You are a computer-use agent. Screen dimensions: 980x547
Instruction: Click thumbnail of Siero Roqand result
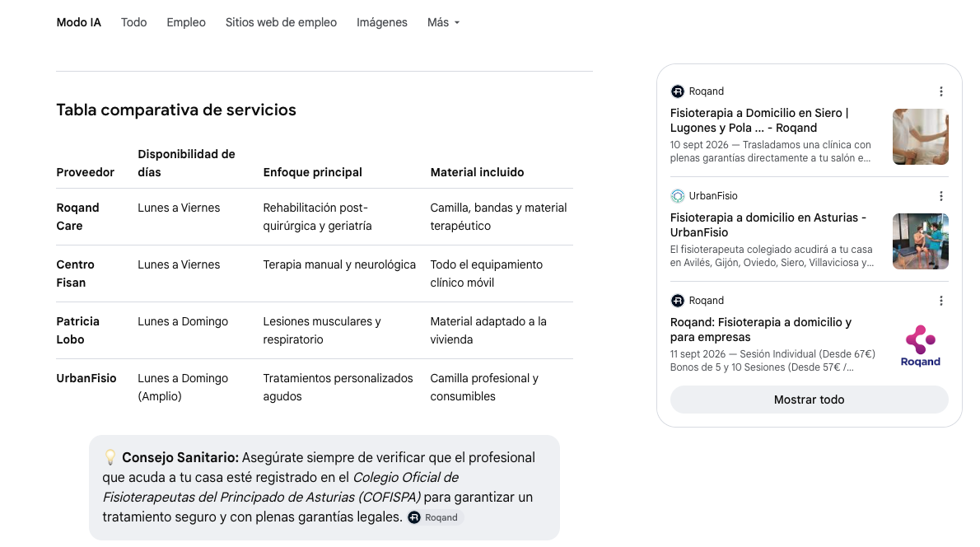pyautogui.click(x=920, y=137)
